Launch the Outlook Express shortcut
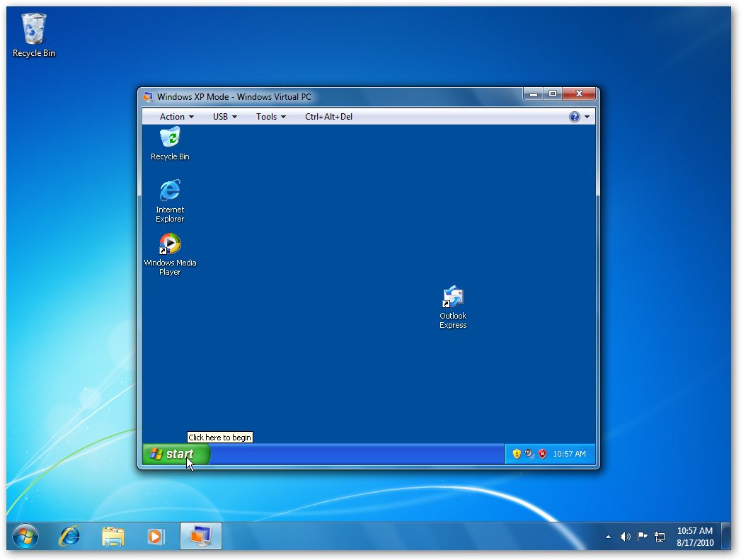Viewport: 741px width, 560px height. point(452,297)
